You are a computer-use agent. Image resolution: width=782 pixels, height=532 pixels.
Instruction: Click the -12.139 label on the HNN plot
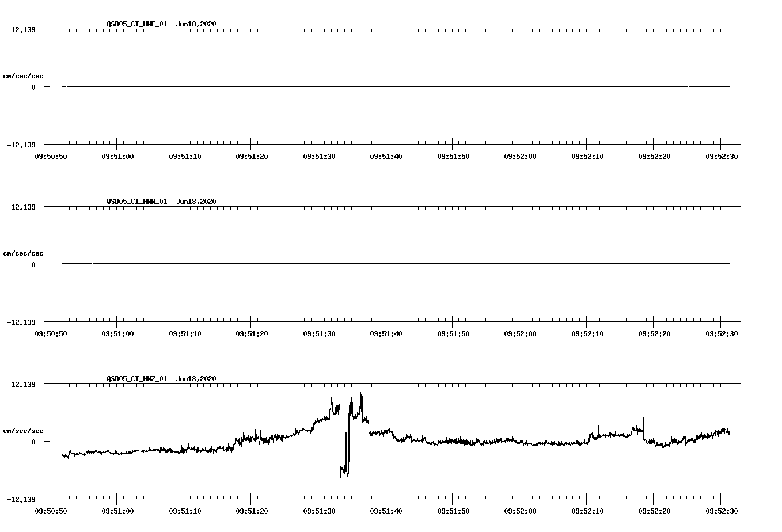click(21, 322)
